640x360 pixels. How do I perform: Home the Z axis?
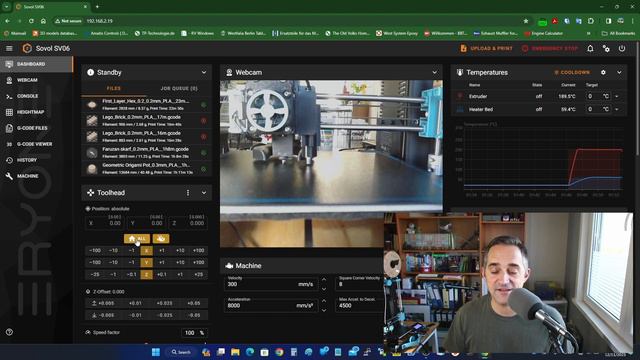tap(147, 274)
